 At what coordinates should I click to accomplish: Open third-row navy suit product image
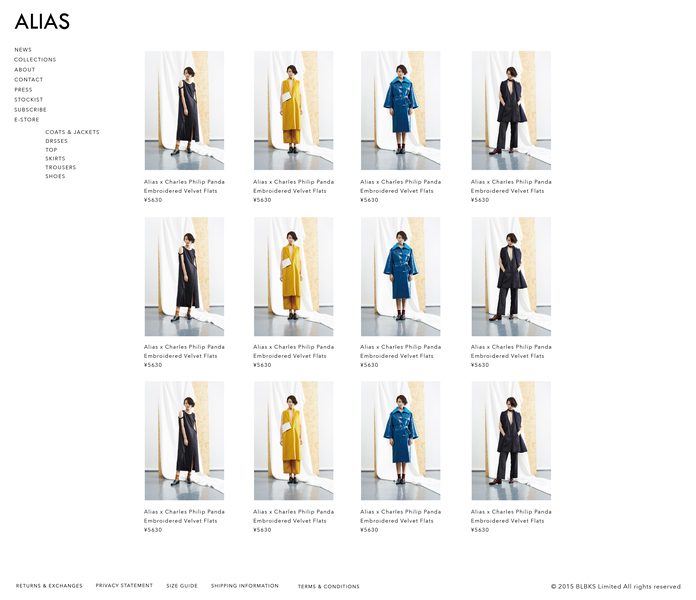point(511,441)
